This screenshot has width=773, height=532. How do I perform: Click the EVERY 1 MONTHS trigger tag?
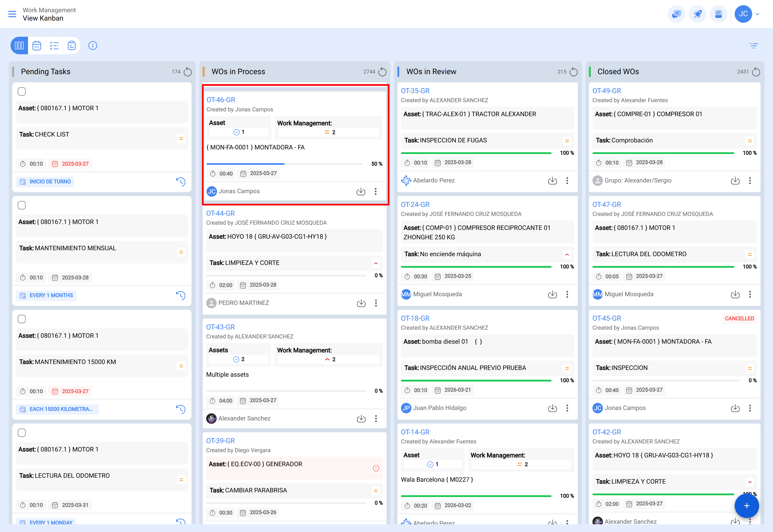point(46,295)
